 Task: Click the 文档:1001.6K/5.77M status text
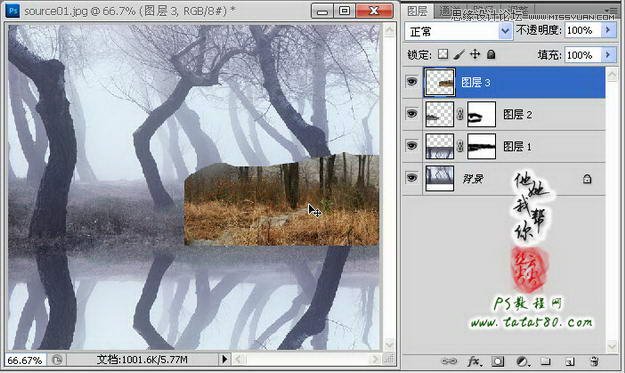[142, 359]
